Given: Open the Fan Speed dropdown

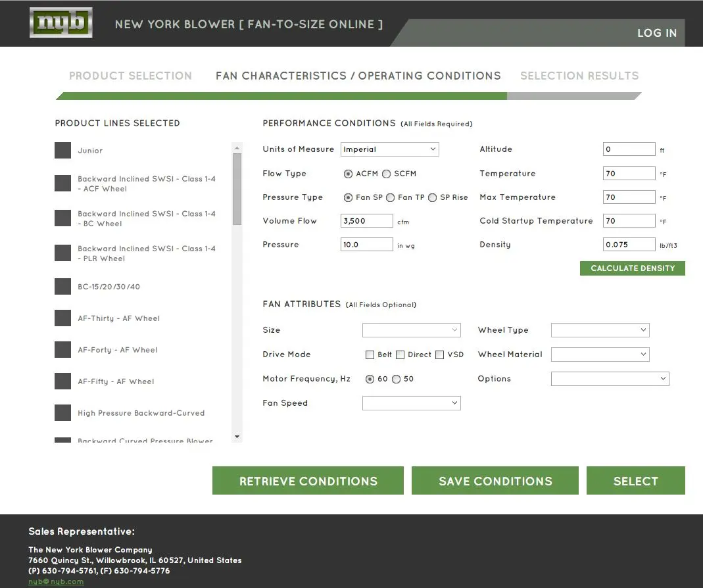Looking at the screenshot, I should [x=412, y=403].
